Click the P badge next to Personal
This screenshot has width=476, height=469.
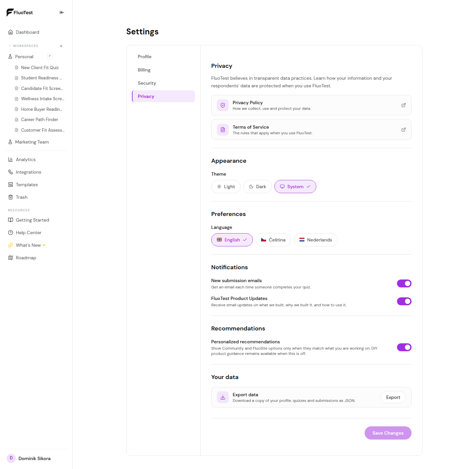pyautogui.click(x=50, y=56)
